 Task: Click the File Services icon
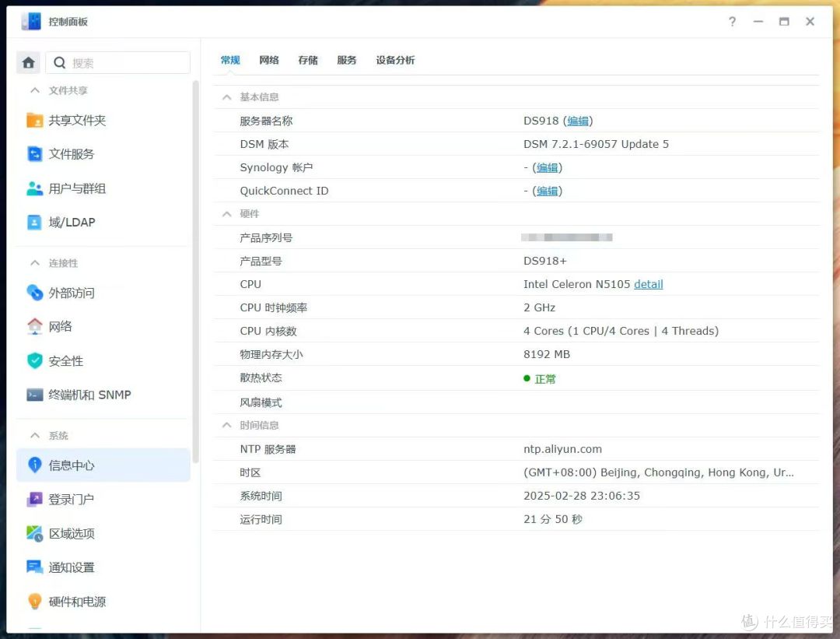pyautogui.click(x=35, y=154)
